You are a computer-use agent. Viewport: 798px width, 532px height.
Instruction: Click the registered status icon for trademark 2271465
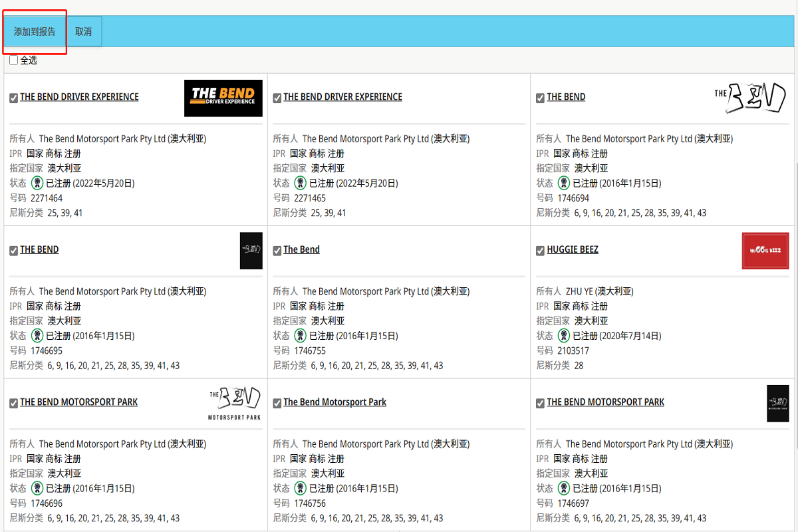coord(301,183)
